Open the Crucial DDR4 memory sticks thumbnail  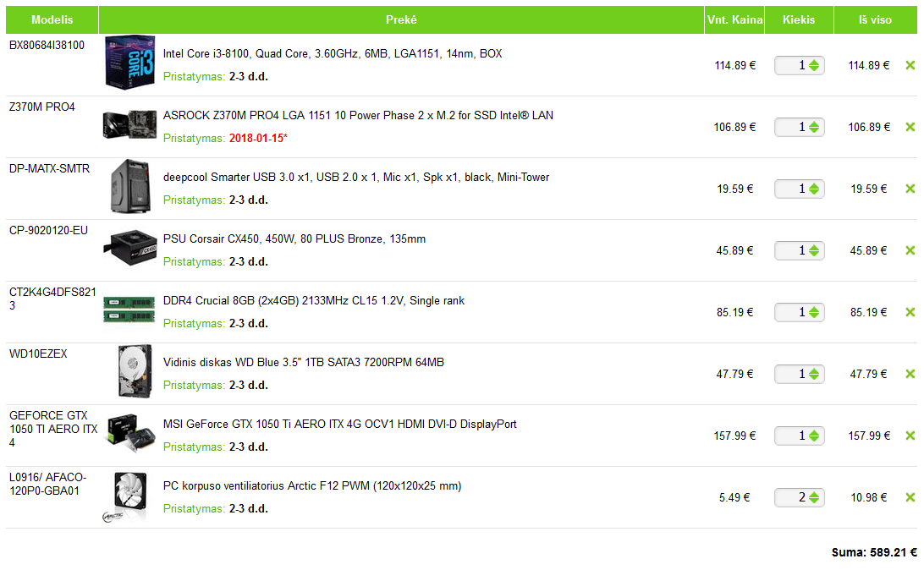[x=129, y=310]
